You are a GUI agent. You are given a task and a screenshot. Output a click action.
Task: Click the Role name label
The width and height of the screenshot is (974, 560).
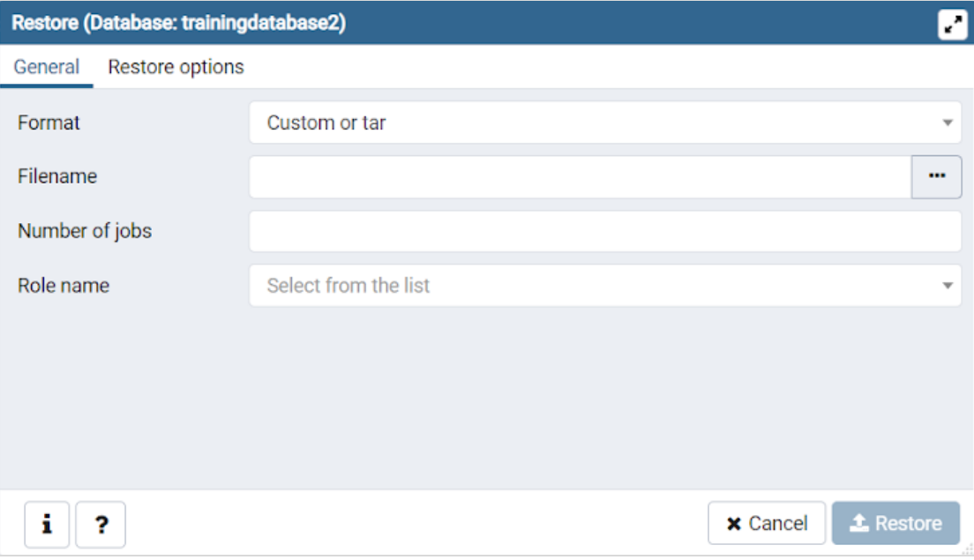tap(64, 286)
